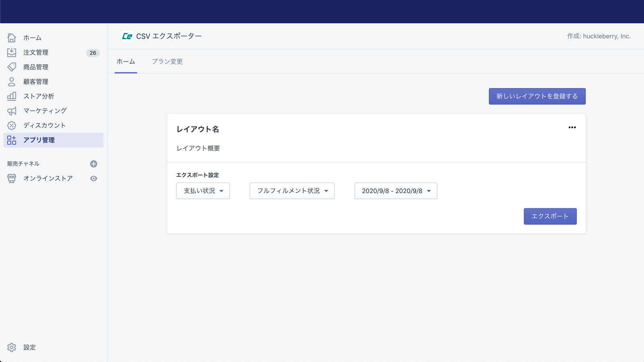This screenshot has height=362, width=644.
Task: Open the 2020/9/8 date range picker
Action: click(396, 191)
